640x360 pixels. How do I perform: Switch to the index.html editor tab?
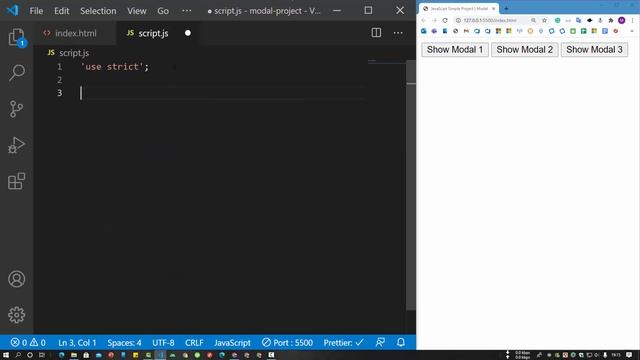point(75,33)
